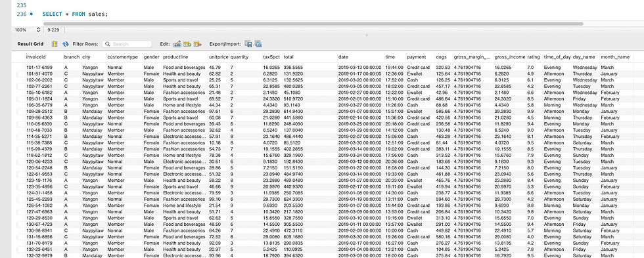This screenshot has width=644, height=258.
Task: Sort by the gender column header
Action: coord(151,57)
